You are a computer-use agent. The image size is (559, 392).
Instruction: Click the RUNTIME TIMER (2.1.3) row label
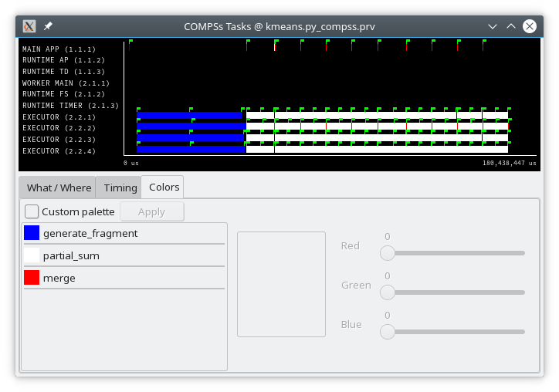point(70,106)
